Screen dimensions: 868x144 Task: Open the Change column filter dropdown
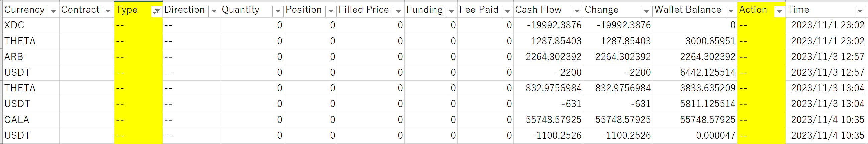click(646, 11)
